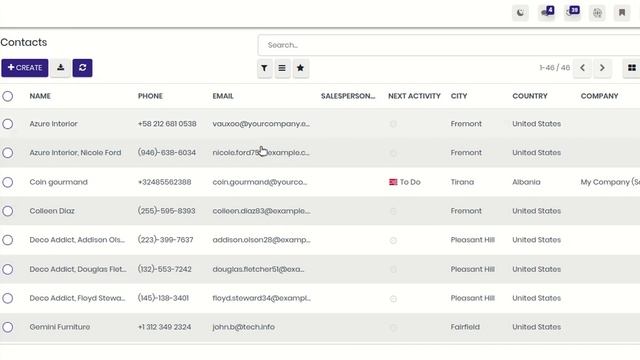
Task: Open the Gemini Furniture contact name
Action: [60, 327]
